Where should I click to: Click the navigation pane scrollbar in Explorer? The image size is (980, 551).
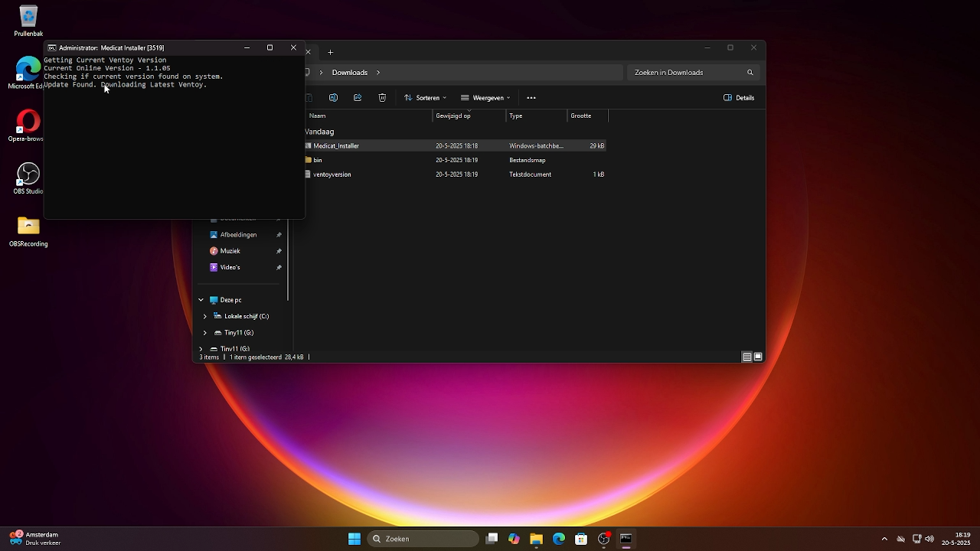click(288, 260)
